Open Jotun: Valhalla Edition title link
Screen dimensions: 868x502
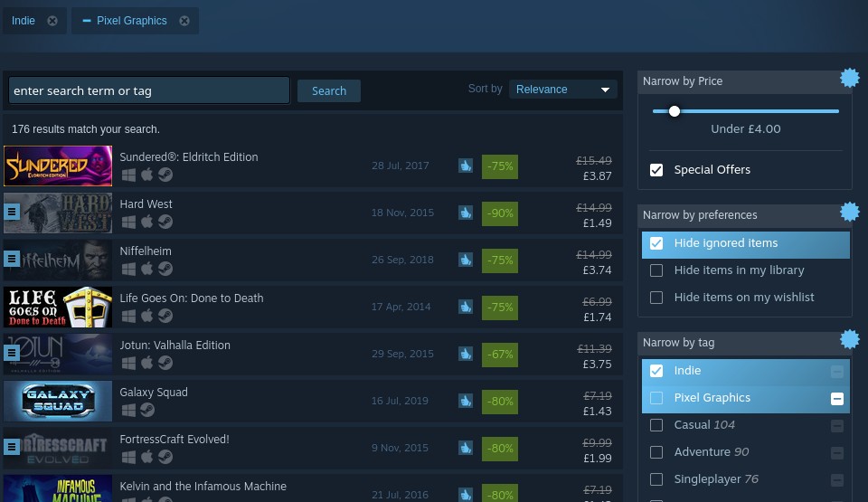click(x=175, y=346)
